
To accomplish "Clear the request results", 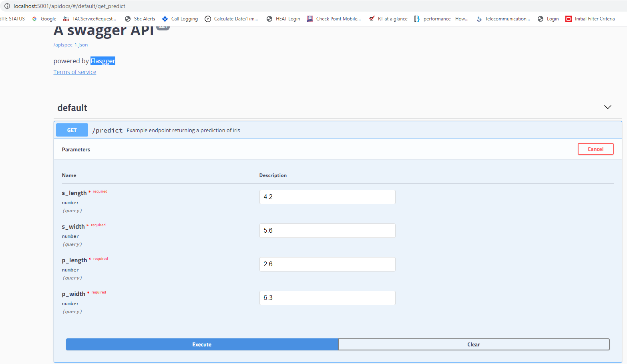I will 474,344.
